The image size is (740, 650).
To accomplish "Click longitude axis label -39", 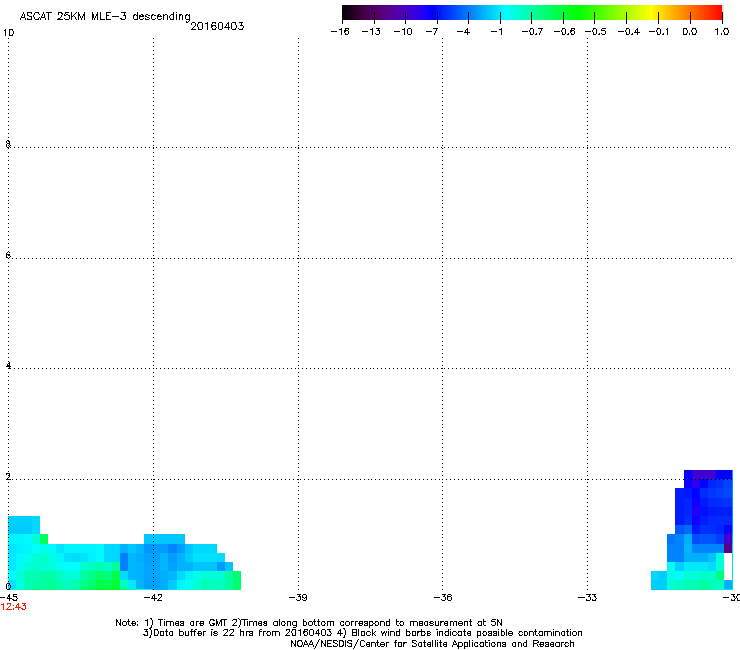I will click(x=298, y=597).
